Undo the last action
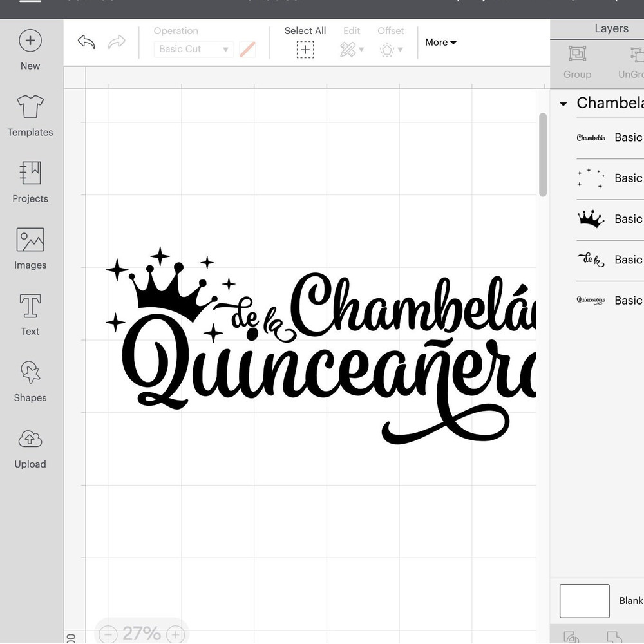644x644 pixels. tap(86, 43)
